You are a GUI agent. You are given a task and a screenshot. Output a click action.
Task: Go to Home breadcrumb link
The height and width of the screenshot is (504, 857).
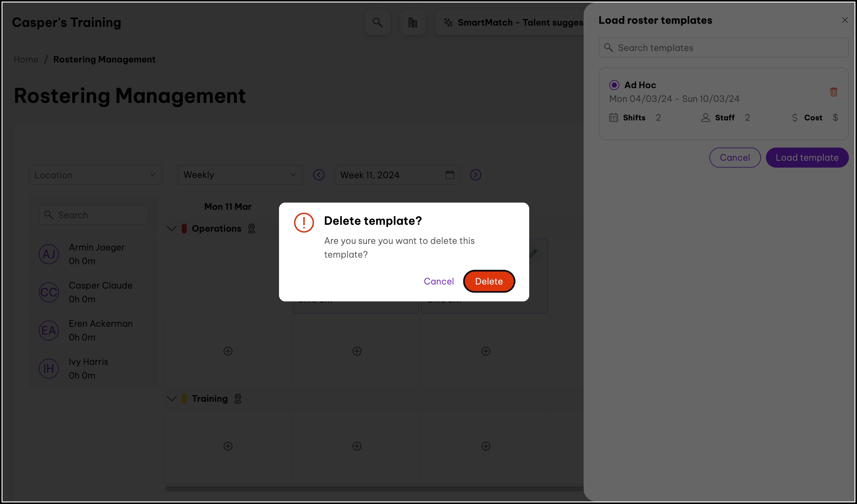26,59
